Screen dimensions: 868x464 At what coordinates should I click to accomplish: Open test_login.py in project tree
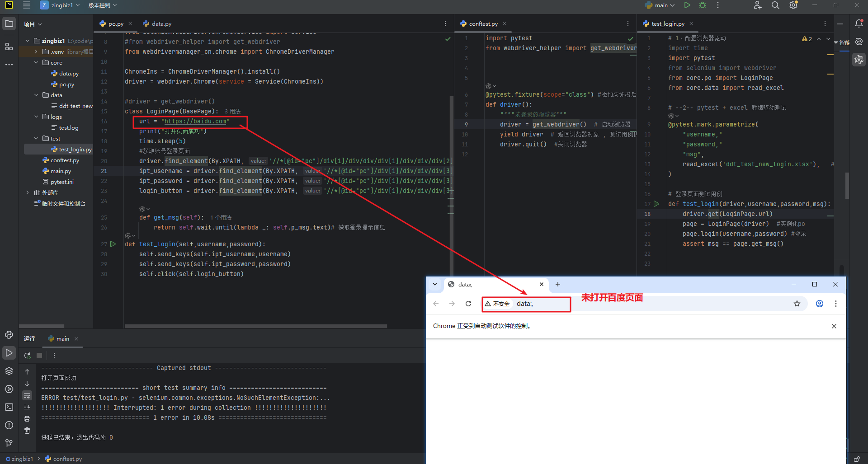(x=71, y=149)
